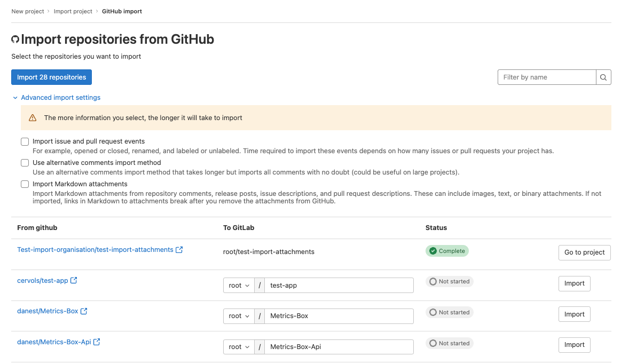This screenshot has width=621, height=364.
Task: Check Use alternative comments import method
Action: 25,163
